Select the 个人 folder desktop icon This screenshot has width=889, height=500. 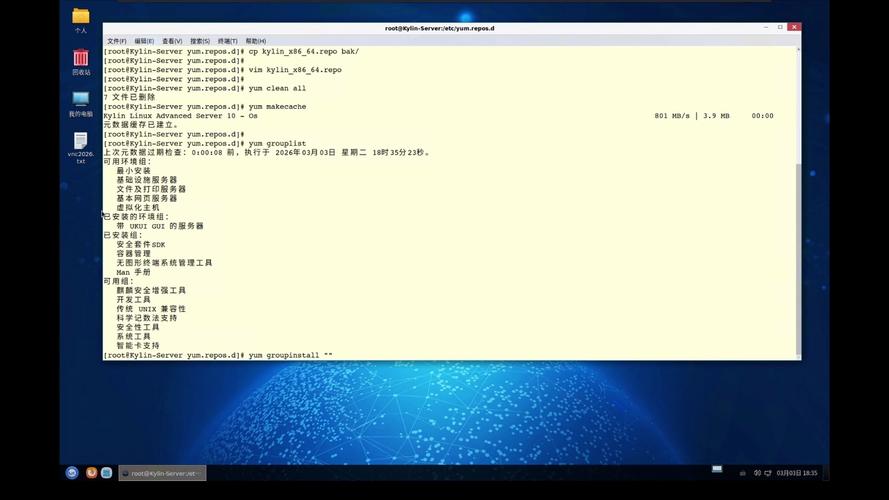[x=81, y=20]
